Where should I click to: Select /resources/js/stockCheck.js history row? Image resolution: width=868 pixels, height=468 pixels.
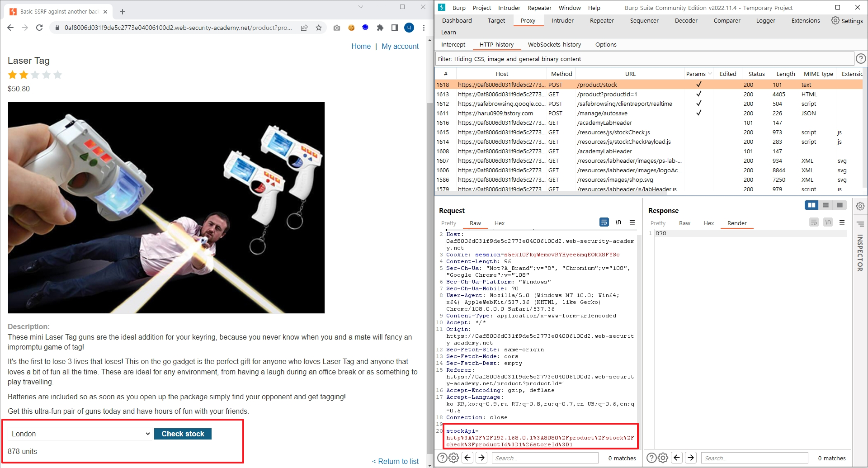coord(649,132)
